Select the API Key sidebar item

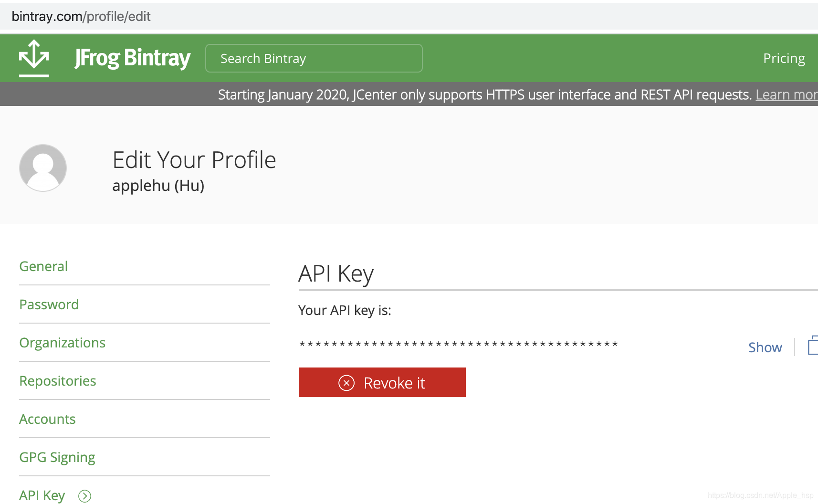[42, 495]
